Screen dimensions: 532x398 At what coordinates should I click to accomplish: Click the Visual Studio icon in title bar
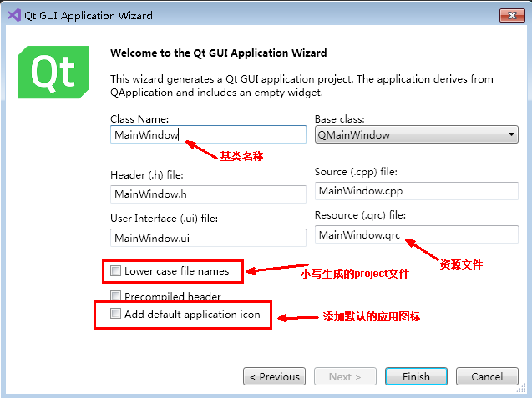click(14, 15)
